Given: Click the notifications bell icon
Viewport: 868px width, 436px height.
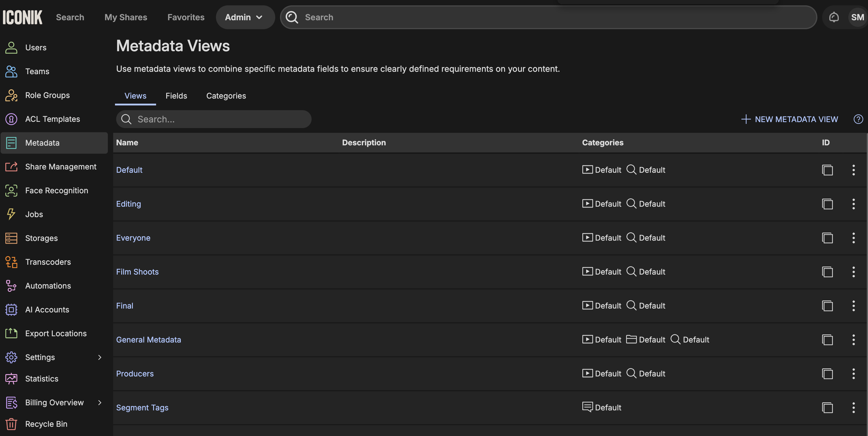Looking at the screenshot, I should tap(834, 17).
